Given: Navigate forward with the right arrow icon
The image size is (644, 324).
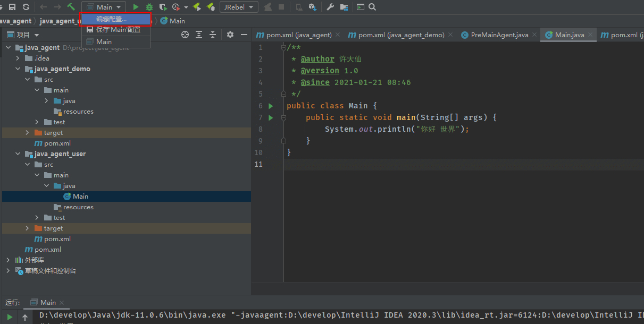Looking at the screenshot, I should 57,7.
